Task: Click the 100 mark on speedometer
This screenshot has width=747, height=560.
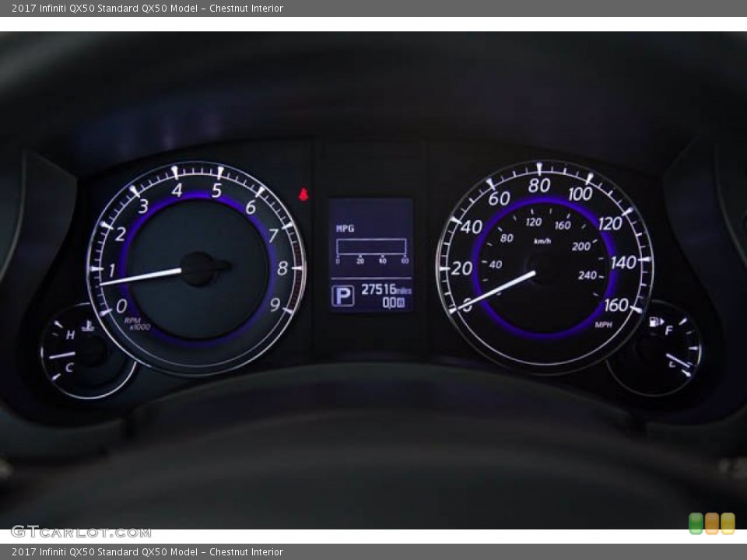Action: [x=580, y=194]
